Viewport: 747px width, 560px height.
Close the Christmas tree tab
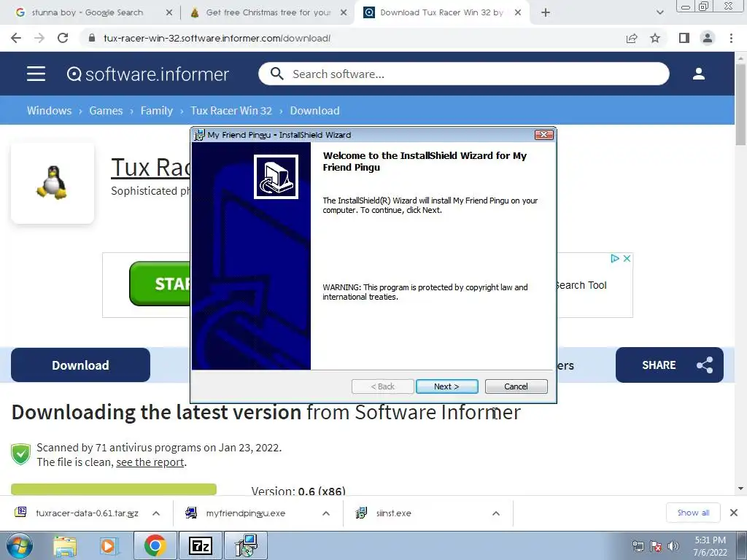coord(344,13)
